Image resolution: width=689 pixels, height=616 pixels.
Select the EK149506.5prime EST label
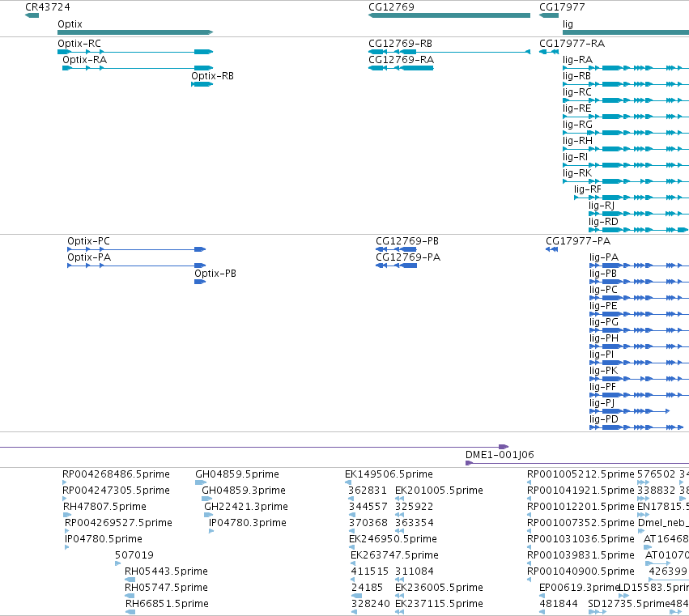click(x=389, y=474)
